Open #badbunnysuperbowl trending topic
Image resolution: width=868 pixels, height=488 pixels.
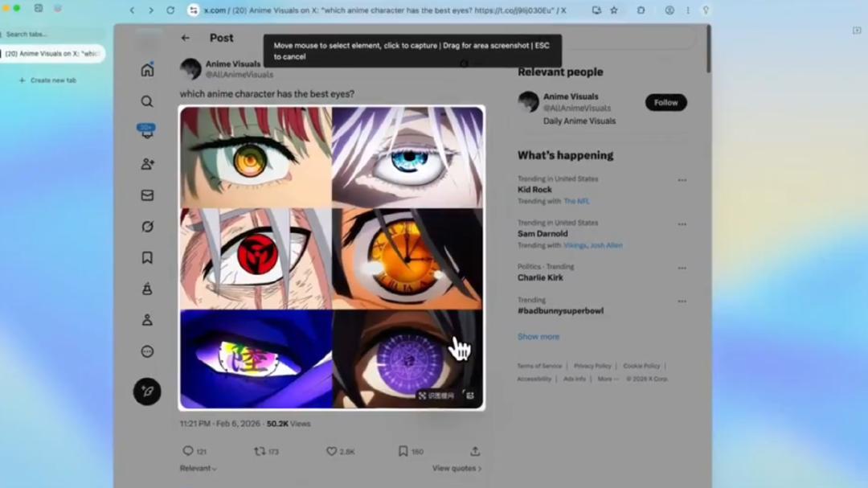(x=560, y=311)
